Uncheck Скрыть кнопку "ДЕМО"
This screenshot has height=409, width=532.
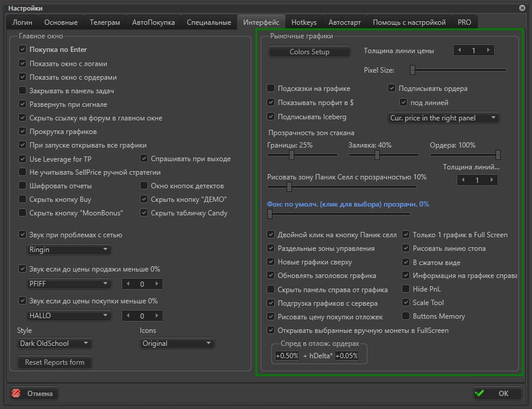point(144,199)
